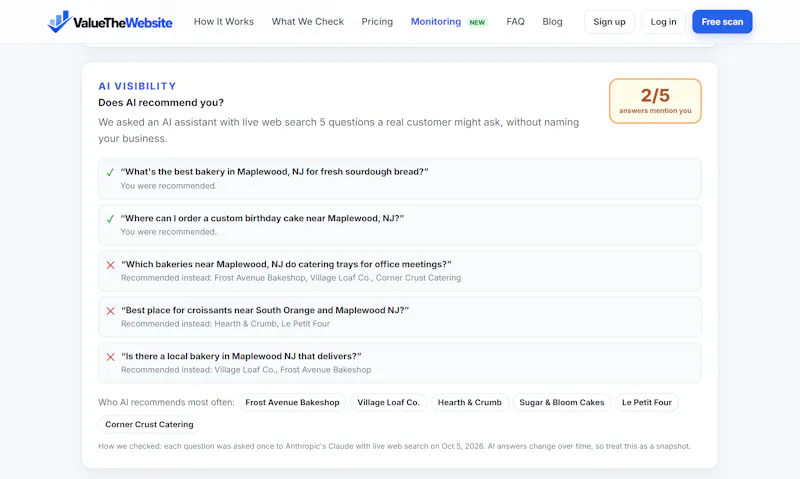
Task: Open the How It Works page
Action: tap(223, 21)
